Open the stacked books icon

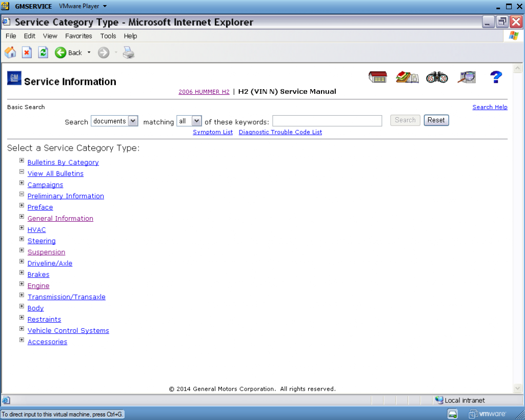point(407,77)
